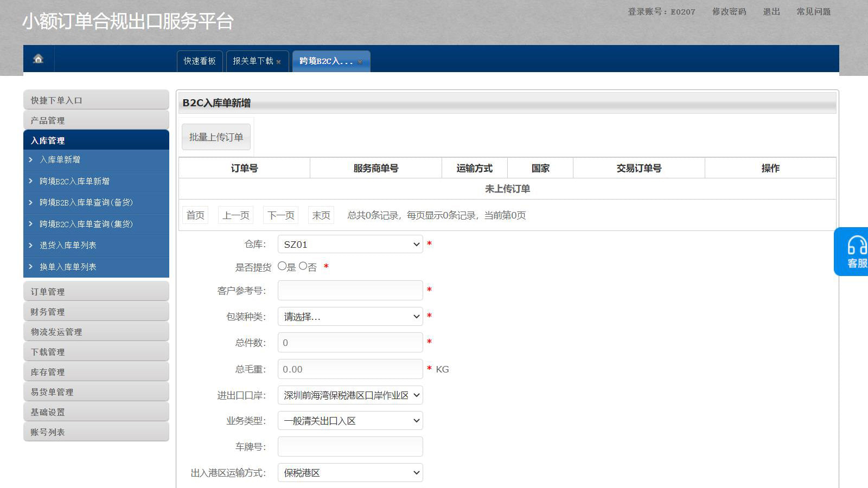Open 跨境B2C入库单查询(集货) in sidebar
The image size is (868, 488).
(86, 224)
